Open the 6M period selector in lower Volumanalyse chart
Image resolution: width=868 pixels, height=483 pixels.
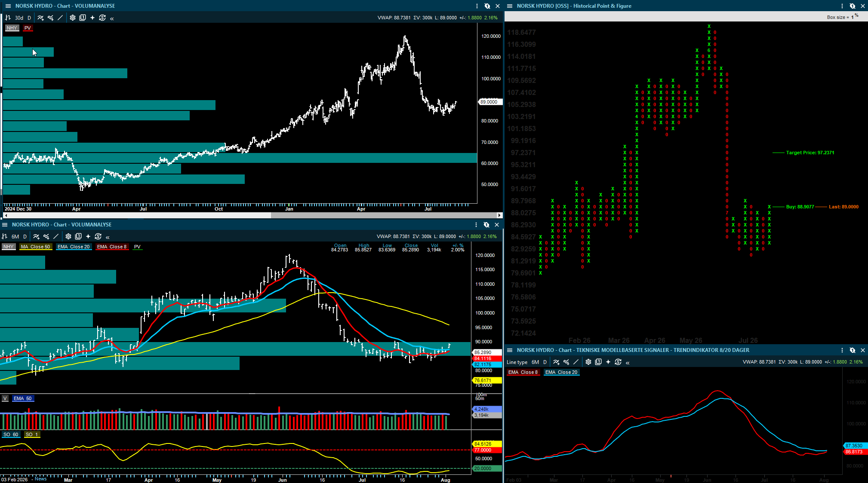(15, 236)
